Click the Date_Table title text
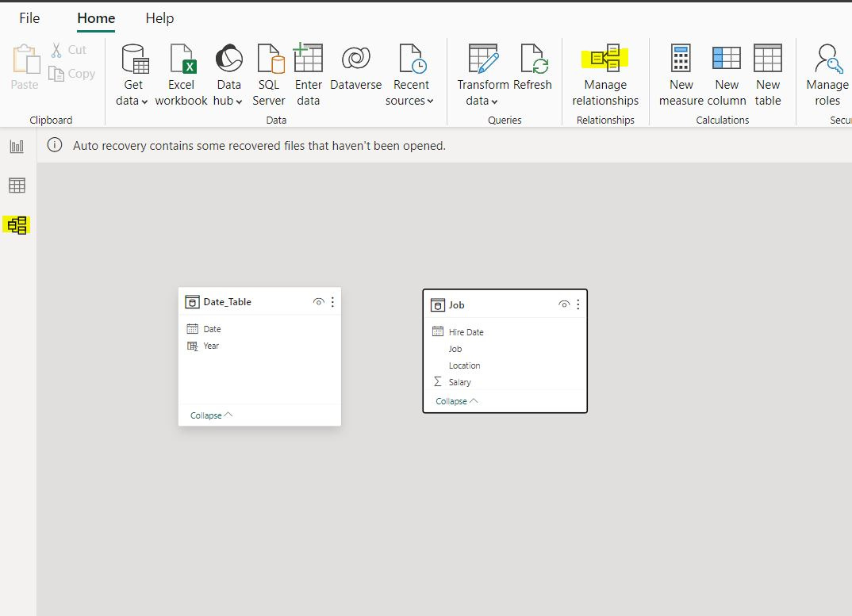852x616 pixels. pyautogui.click(x=227, y=302)
